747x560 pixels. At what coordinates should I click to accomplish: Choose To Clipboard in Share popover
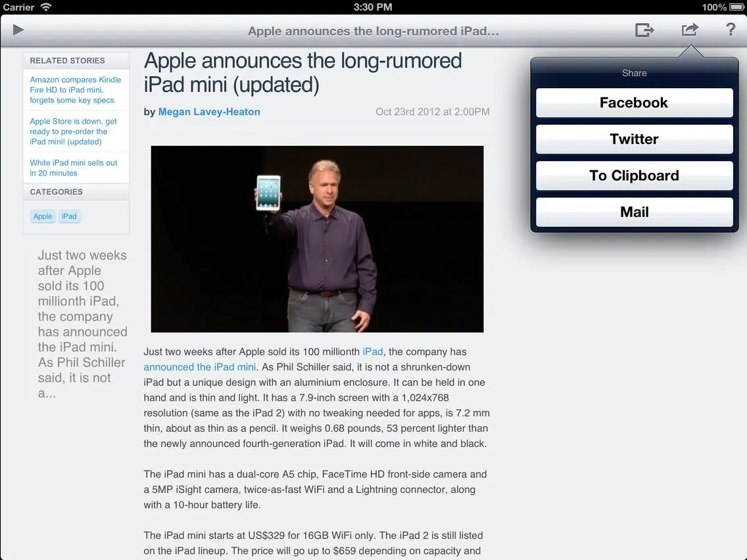click(x=634, y=175)
